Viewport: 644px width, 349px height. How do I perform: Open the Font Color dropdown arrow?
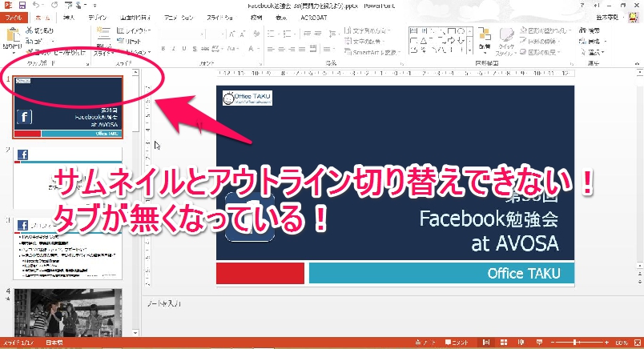click(x=257, y=49)
